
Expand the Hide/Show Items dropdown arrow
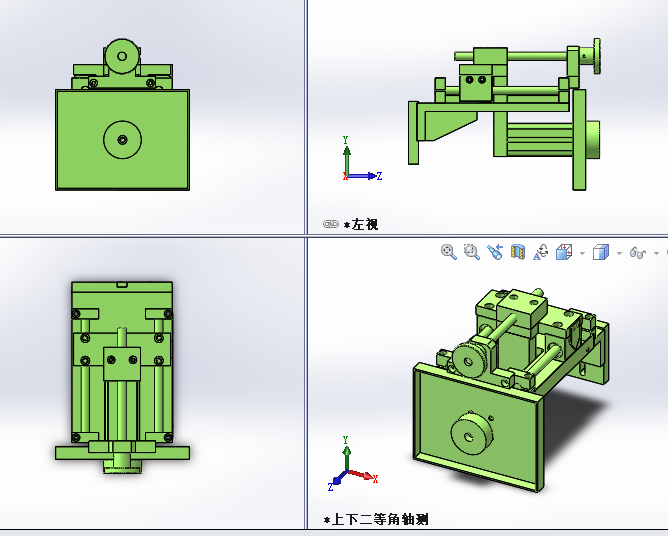pos(656,254)
